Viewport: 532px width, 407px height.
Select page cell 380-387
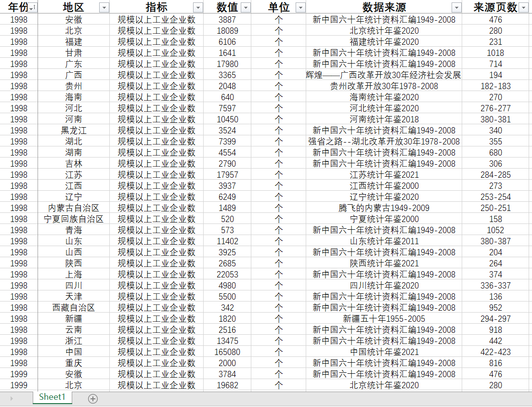tap(495, 241)
